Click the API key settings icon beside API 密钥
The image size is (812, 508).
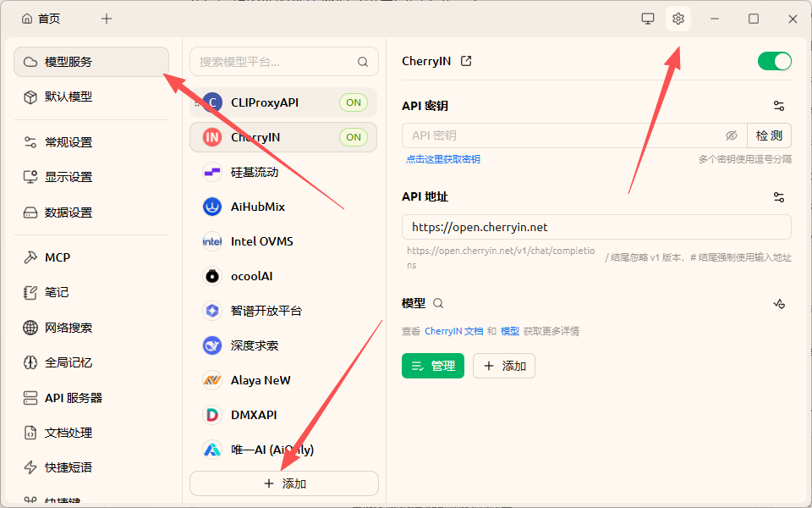[x=778, y=105]
